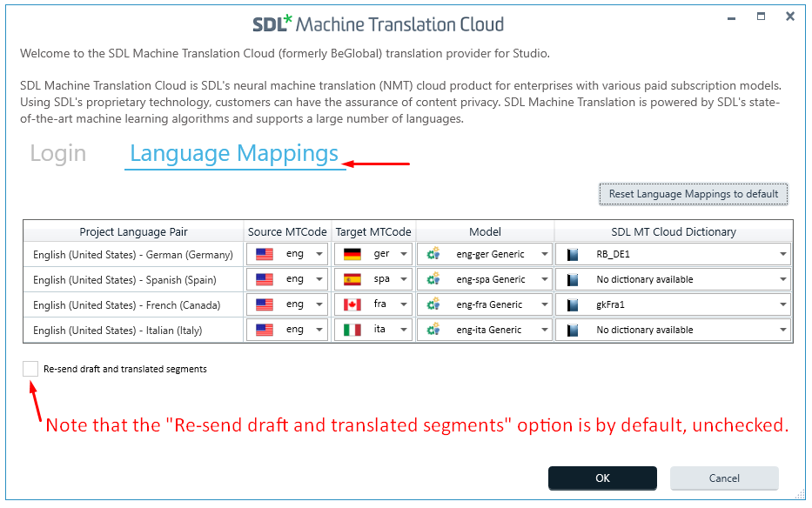Screen dimensions: 812x508
Task: Close the SDL Machine Translation Cloud dialog
Action: tap(789, 17)
